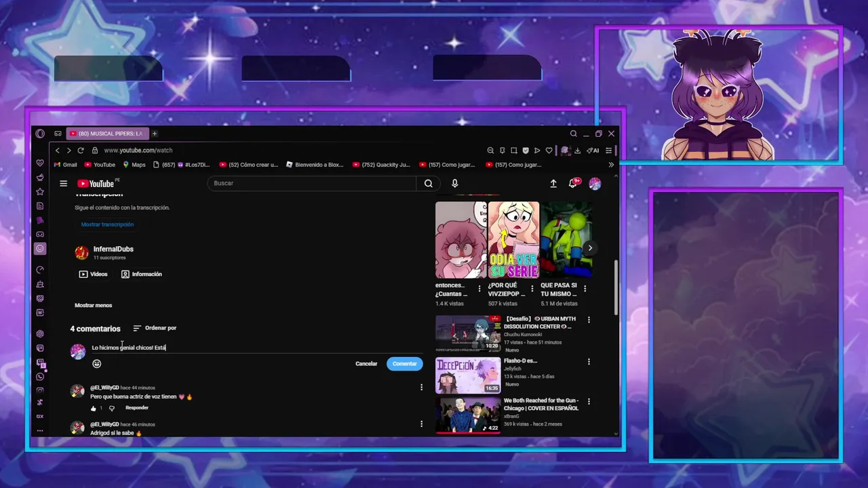This screenshot has height=488, width=868.
Task: Open the downloads icon in the toolbar
Action: (x=578, y=150)
